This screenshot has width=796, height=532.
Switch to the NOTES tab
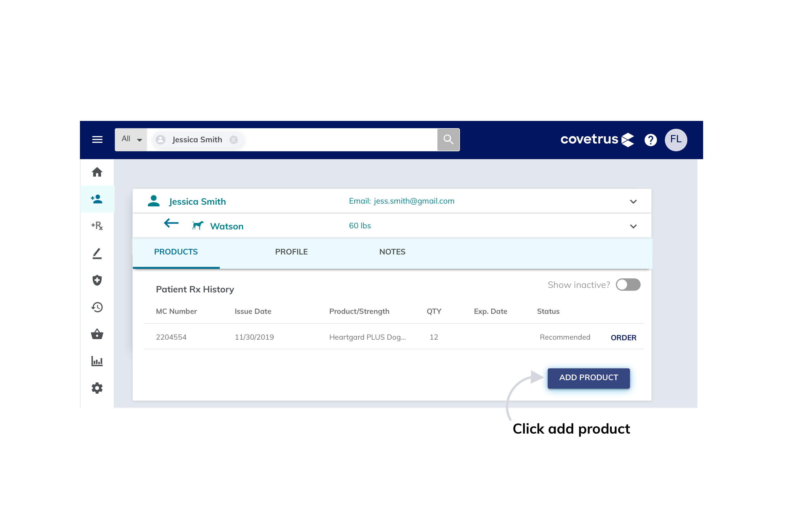coord(392,252)
